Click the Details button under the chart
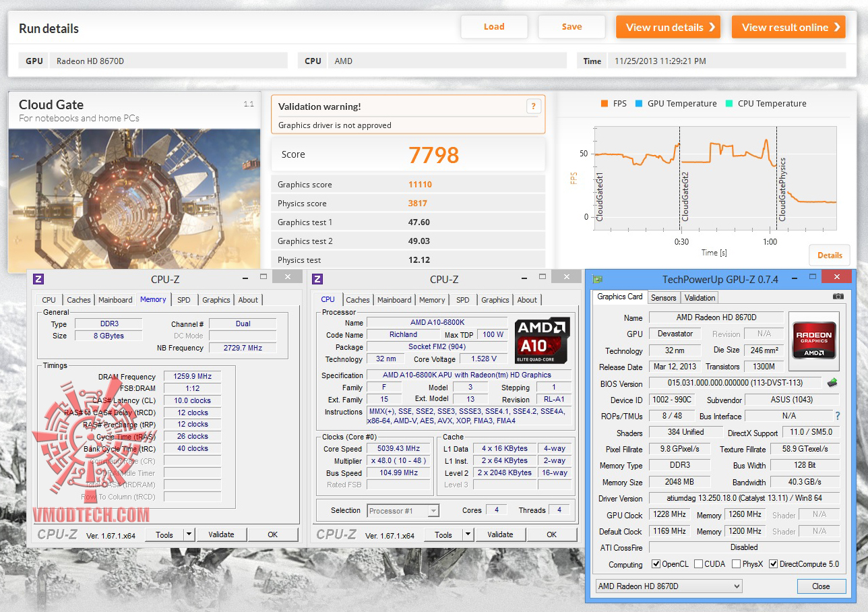Viewport: 868px width, 612px height. point(830,255)
